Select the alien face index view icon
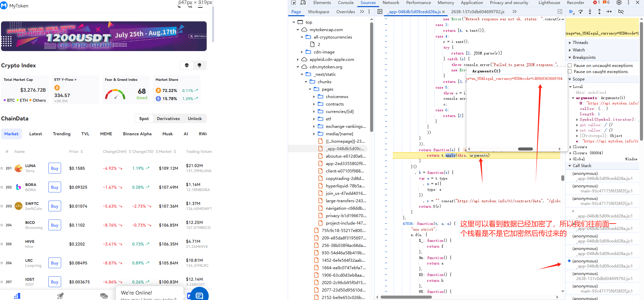This screenshot has height=300, width=644. [x=187, y=65]
